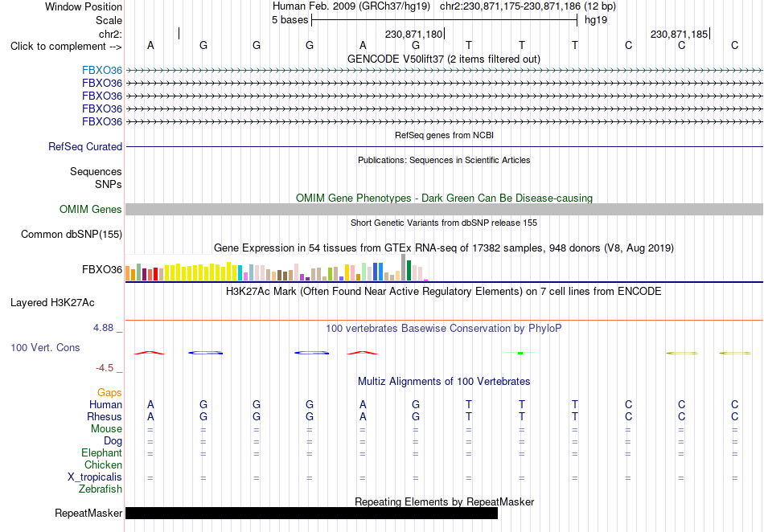764x532 pixels.
Task: Select the Human species label
Action: pyautogui.click(x=105, y=404)
